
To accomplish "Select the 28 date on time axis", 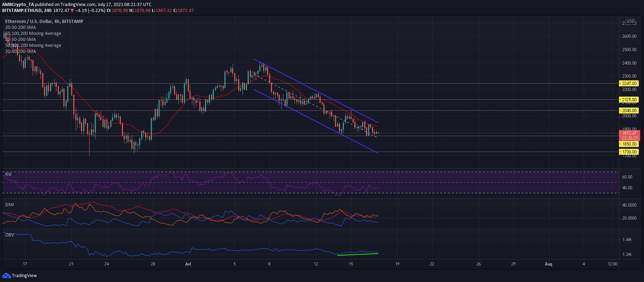I will (x=153, y=264).
